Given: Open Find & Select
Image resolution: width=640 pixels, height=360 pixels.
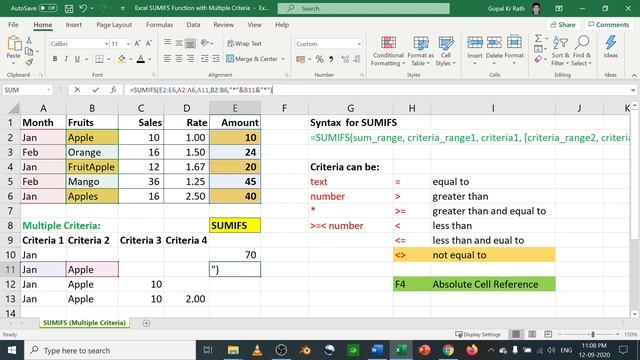Looking at the screenshot, I should pos(582,51).
